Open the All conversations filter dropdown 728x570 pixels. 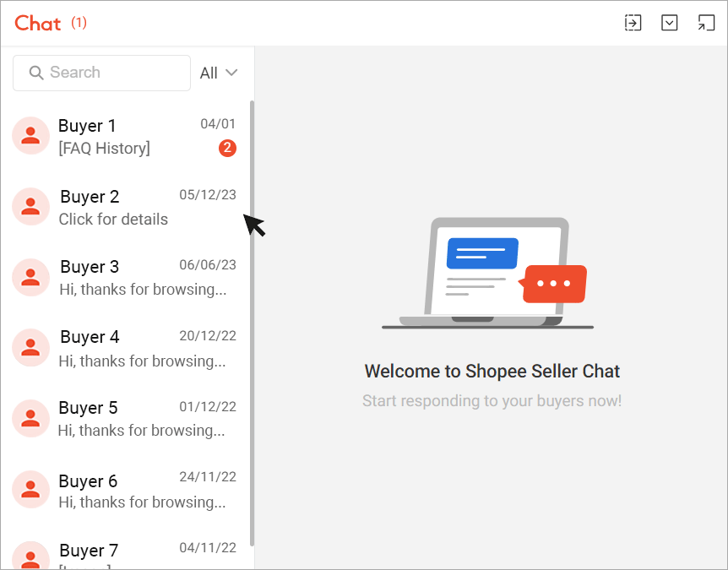click(218, 73)
